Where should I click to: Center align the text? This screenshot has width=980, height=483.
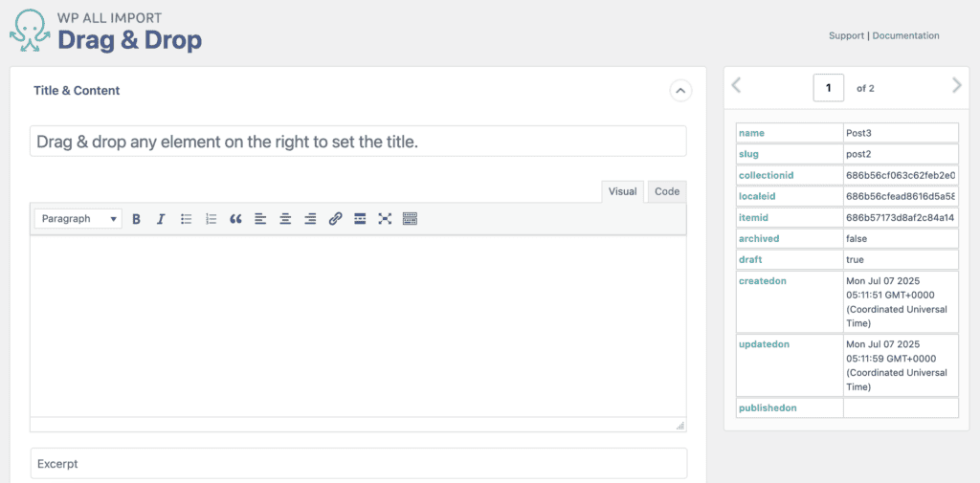pyautogui.click(x=285, y=219)
